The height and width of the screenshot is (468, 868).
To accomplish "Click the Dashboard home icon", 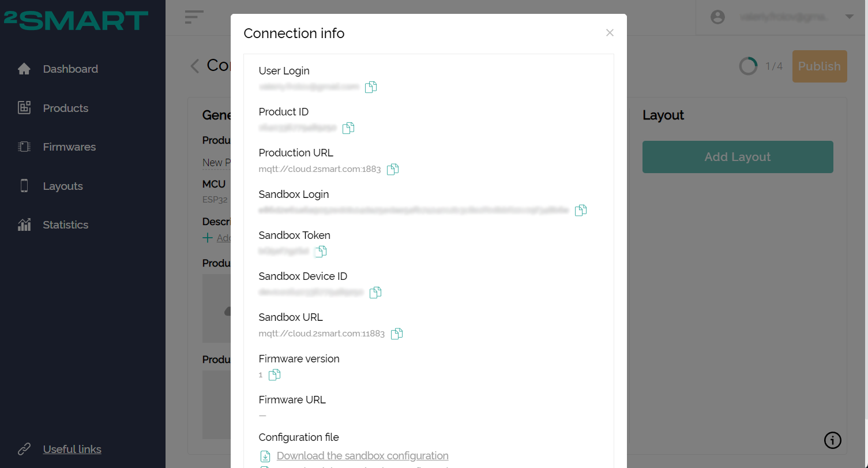I will click(24, 69).
